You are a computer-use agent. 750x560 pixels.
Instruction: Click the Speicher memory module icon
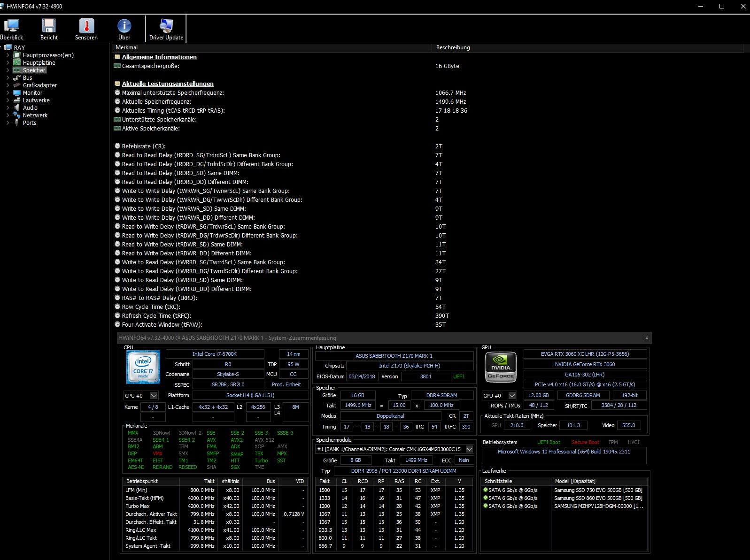(17, 70)
